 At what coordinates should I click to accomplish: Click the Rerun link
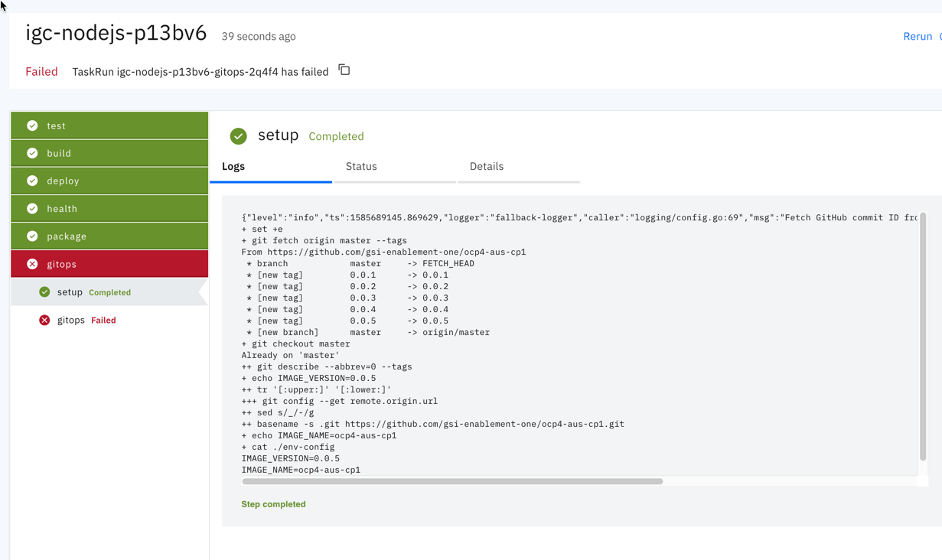click(918, 36)
